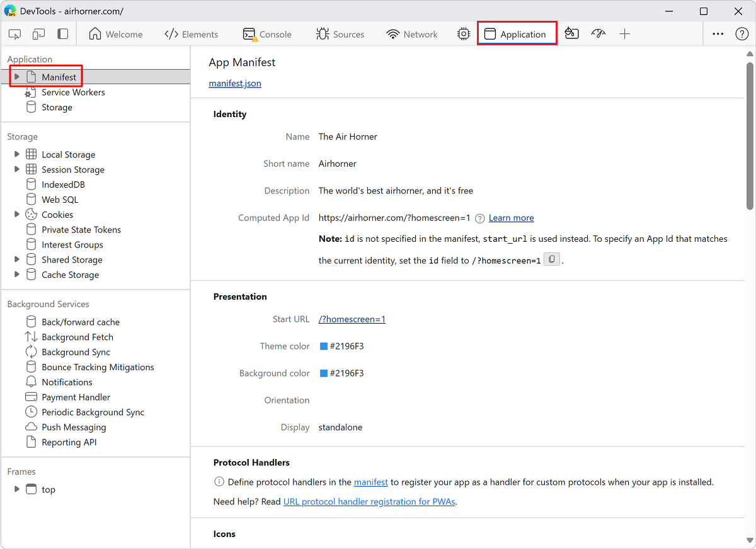Click the Private State Tokens icon

31,230
